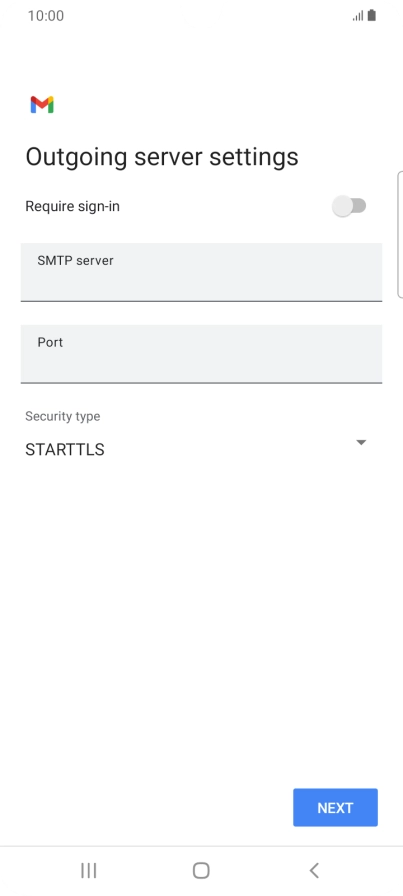Tap the edge panel handle on right side

(400, 234)
